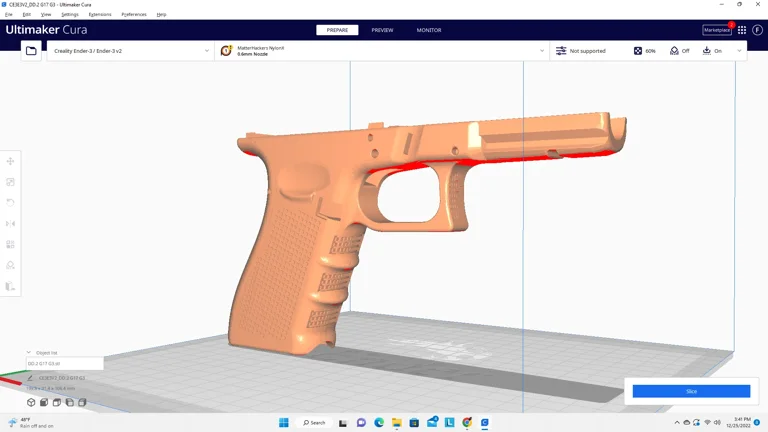Click the taskbar Search box
The width and height of the screenshot is (768, 432).
(314, 422)
